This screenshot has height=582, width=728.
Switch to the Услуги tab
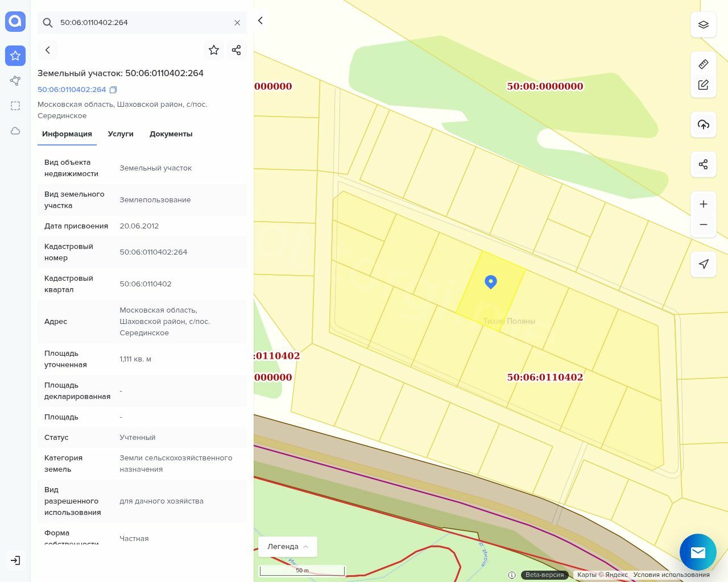pos(121,134)
